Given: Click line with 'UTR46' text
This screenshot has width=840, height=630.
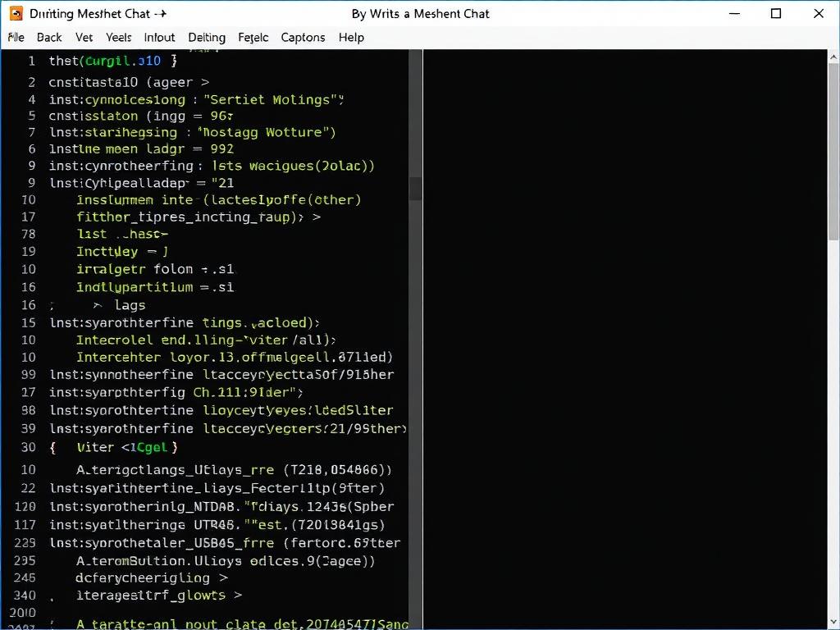Looking at the screenshot, I should click(x=217, y=524).
